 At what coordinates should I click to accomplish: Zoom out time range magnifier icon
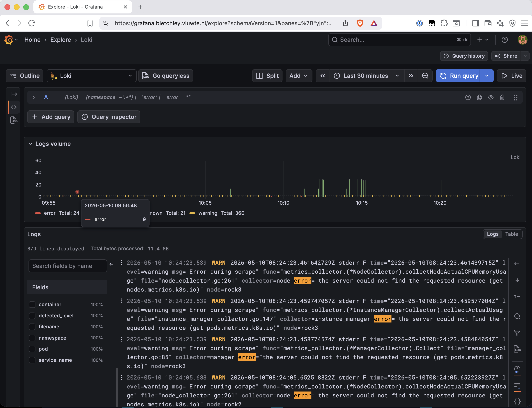pyautogui.click(x=425, y=76)
